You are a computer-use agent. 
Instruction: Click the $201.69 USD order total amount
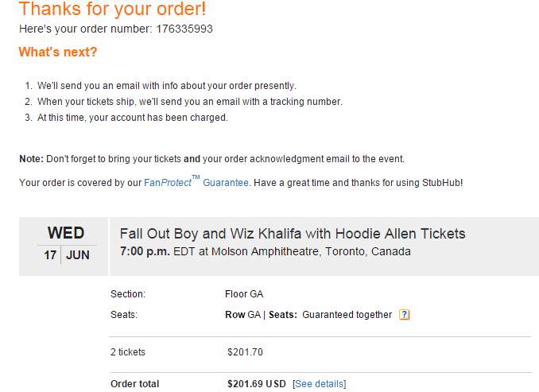[x=256, y=384]
